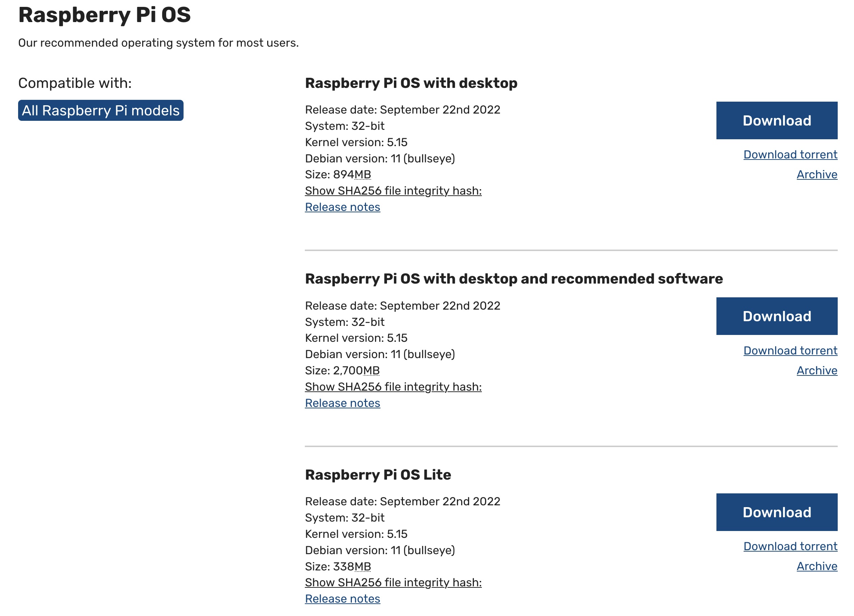Screen dimensions: 854x616
Task: Click MB abbreviation next to 894 size
Action: (x=362, y=175)
